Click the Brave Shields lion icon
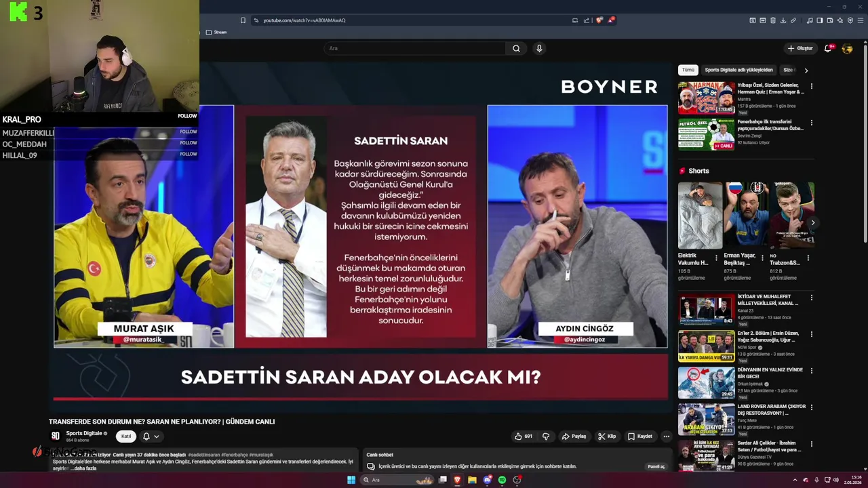The height and width of the screenshot is (488, 868). (x=599, y=20)
